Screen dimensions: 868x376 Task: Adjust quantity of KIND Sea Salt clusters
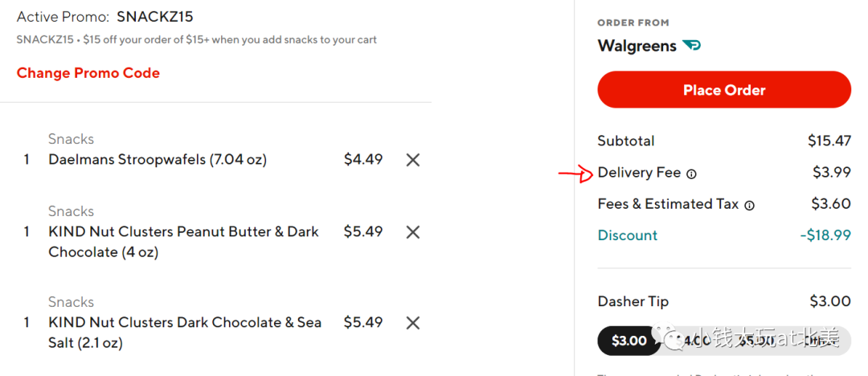[x=26, y=323]
